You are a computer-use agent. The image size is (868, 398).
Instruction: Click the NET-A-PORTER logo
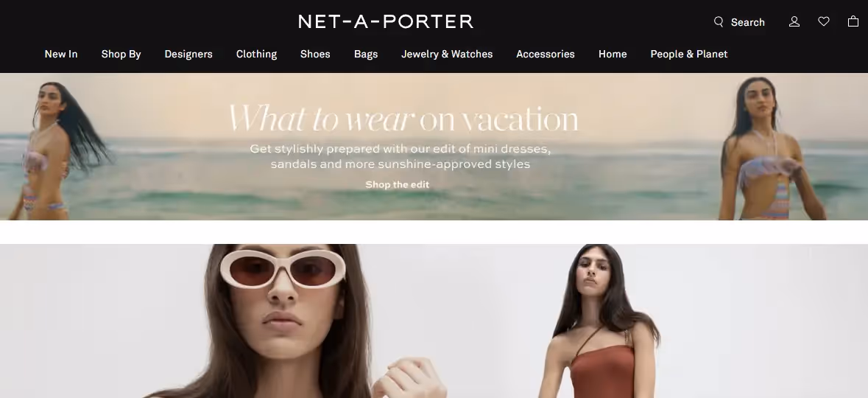point(386,21)
